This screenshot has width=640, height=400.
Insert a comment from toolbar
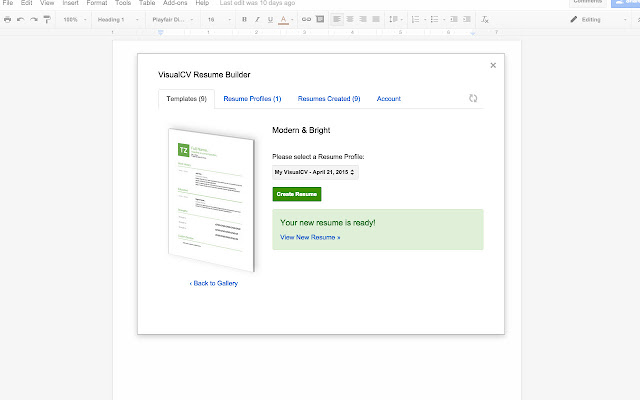point(320,19)
